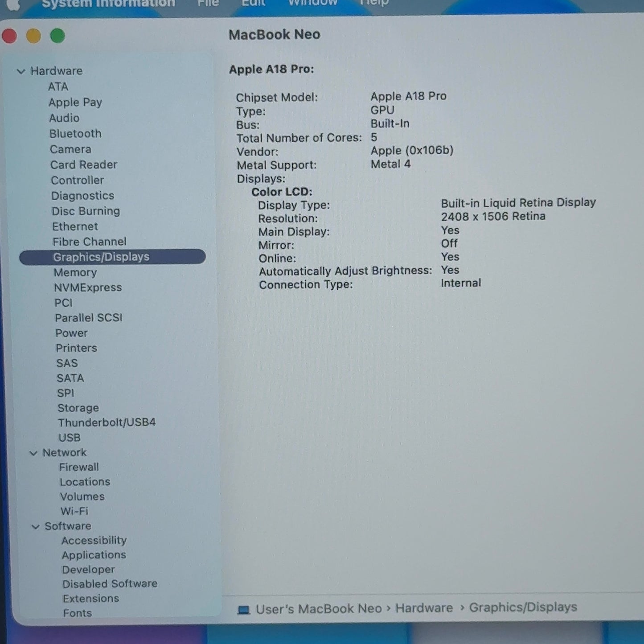Collapse the Software section chevron
Screen dimensions: 644x644
coord(35,527)
